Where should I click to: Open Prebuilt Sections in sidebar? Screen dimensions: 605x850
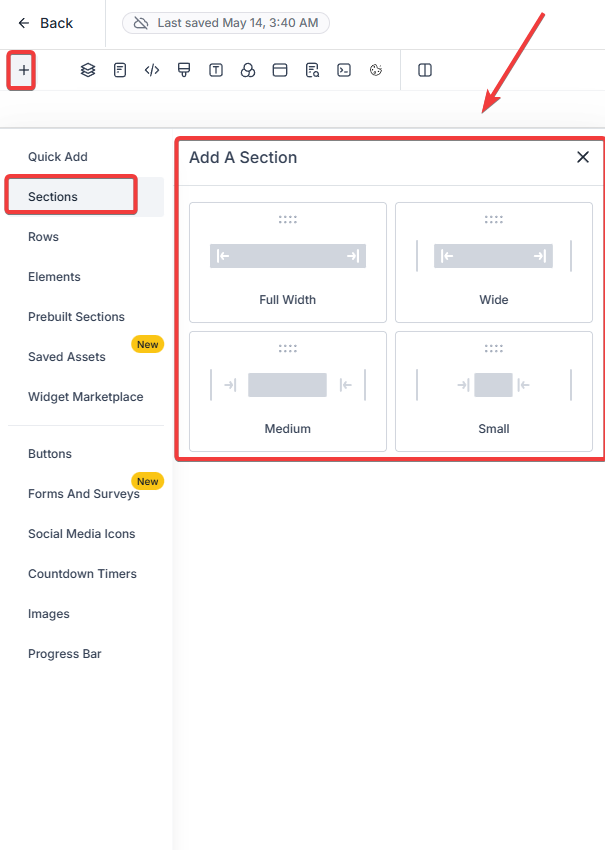point(76,317)
